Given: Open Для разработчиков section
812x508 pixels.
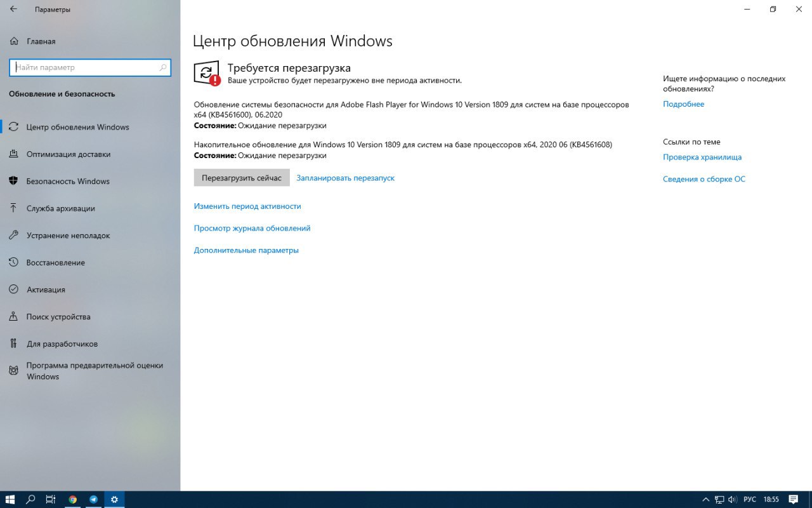Looking at the screenshot, I should (x=90, y=344).
